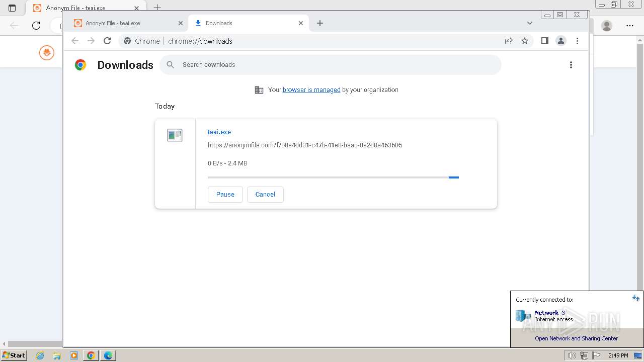Viewport: 644px width, 362px height.
Task: Open volume control in system tray
Action: click(x=572, y=355)
